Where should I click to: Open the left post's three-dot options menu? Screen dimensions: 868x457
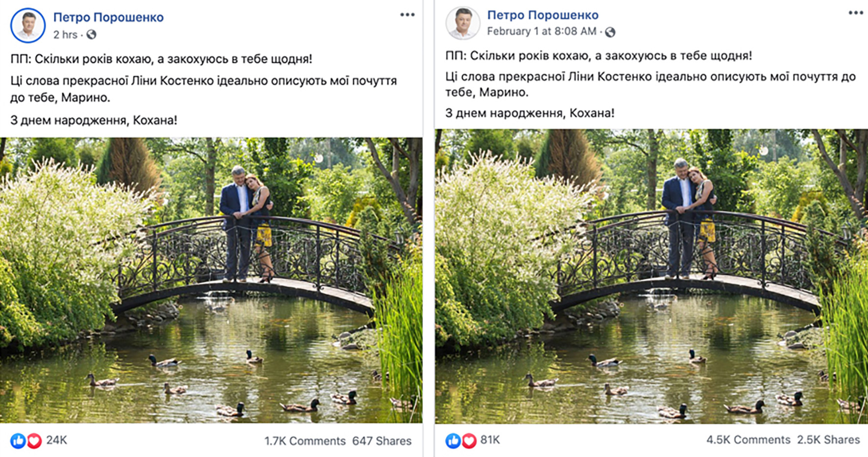pyautogui.click(x=407, y=15)
